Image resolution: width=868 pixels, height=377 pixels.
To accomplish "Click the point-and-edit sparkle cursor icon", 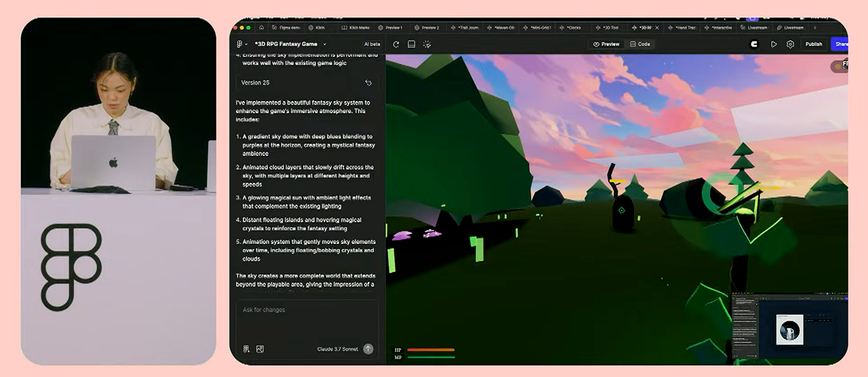I will [x=427, y=44].
